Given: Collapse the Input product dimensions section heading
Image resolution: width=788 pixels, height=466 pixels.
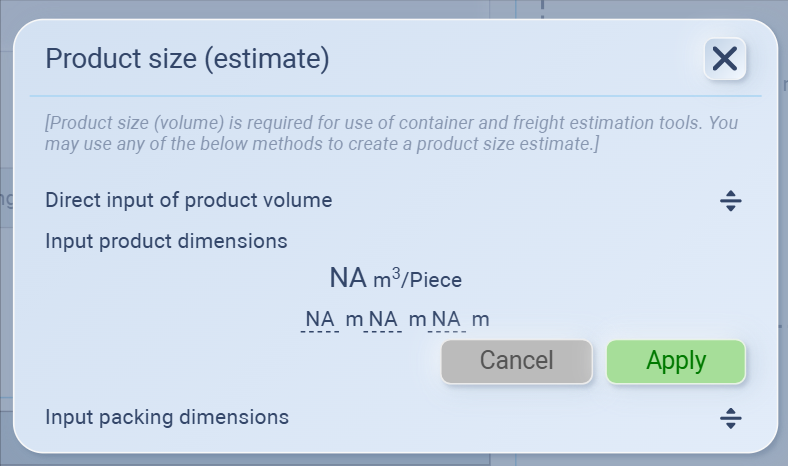Looking at the screenshot, I should (166, 241).
